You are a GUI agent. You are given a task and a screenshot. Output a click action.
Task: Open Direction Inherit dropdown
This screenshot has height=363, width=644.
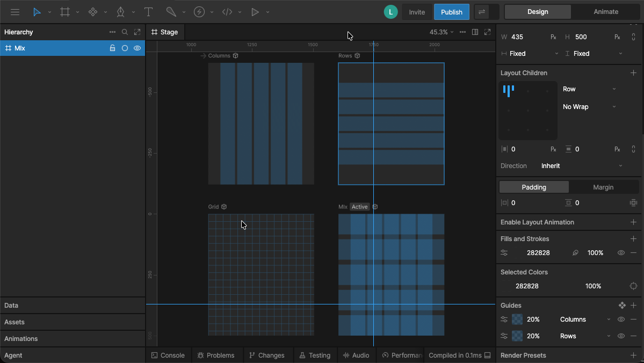pos(582,166)
